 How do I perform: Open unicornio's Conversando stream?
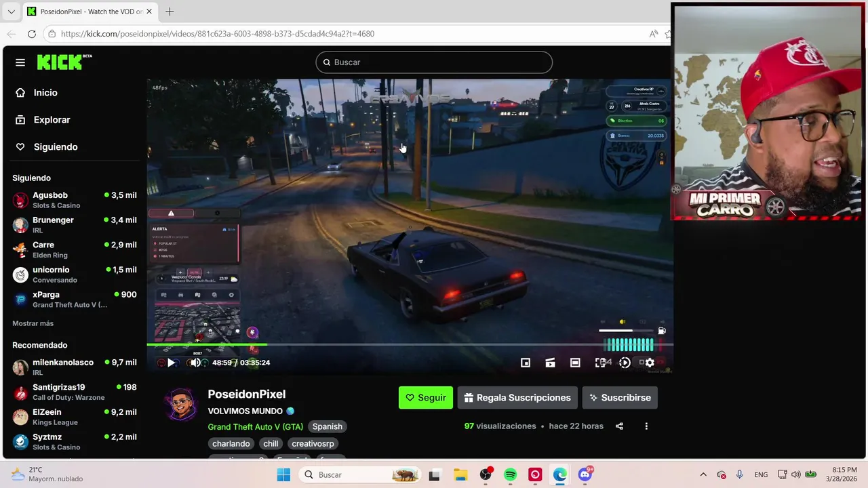pos(75,274)
